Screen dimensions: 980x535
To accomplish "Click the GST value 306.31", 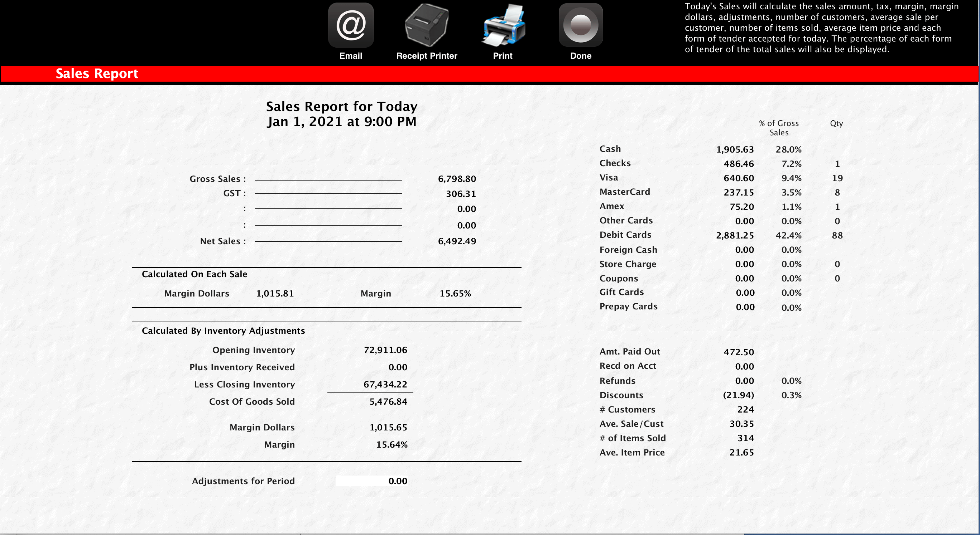I will 461,193.
